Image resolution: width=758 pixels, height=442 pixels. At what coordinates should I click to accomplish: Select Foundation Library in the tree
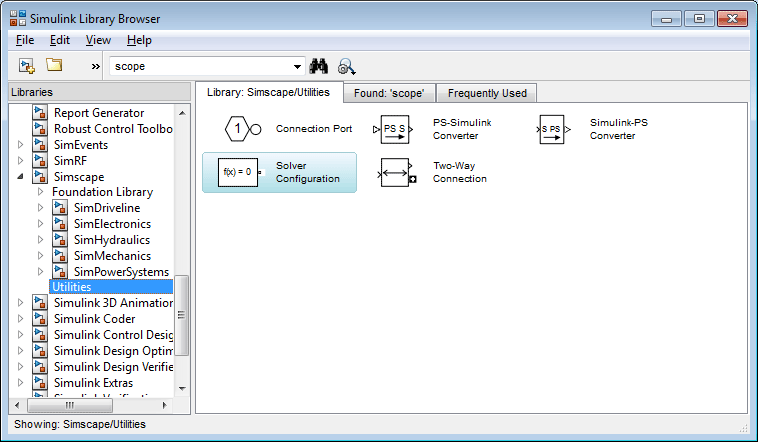coord(102,192)
